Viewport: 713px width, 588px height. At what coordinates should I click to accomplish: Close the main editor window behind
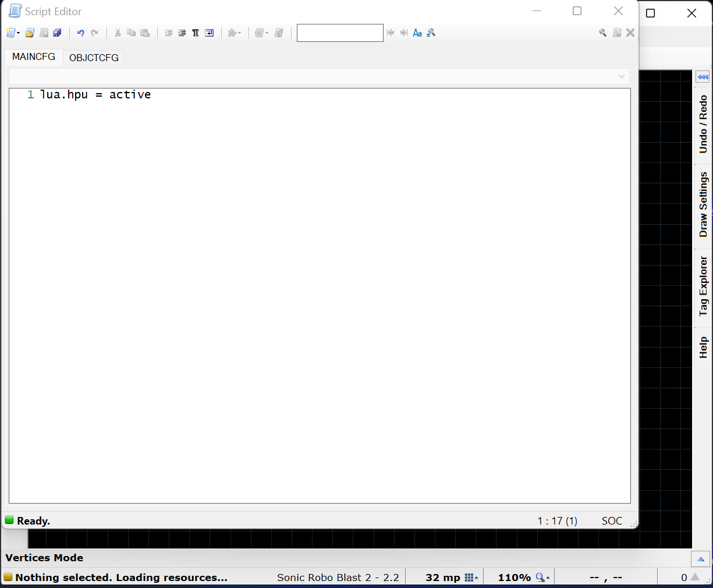click(691, 13)
